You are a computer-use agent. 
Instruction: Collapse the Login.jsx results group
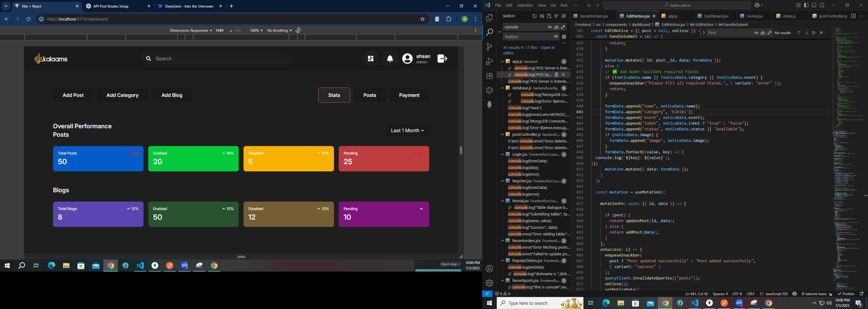[502, 154]
